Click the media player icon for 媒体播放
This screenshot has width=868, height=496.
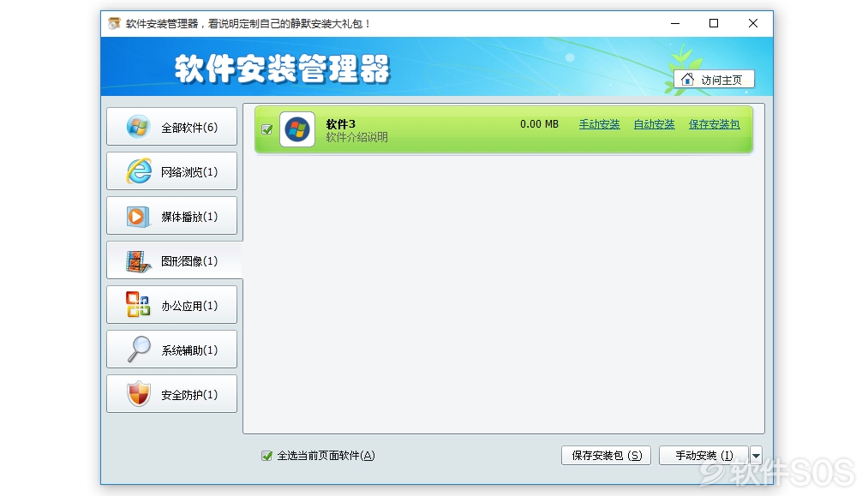(138, 217)
